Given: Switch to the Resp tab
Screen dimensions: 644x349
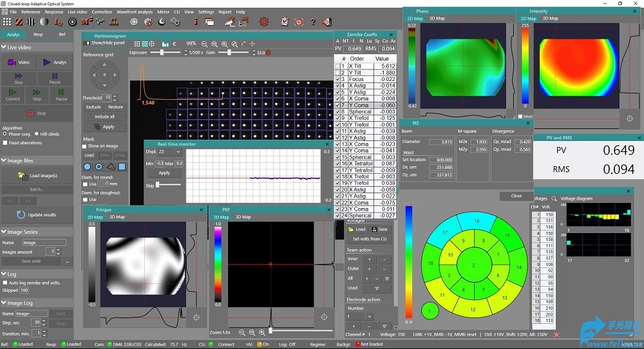Looking at the screenshot, I should 38,34.
